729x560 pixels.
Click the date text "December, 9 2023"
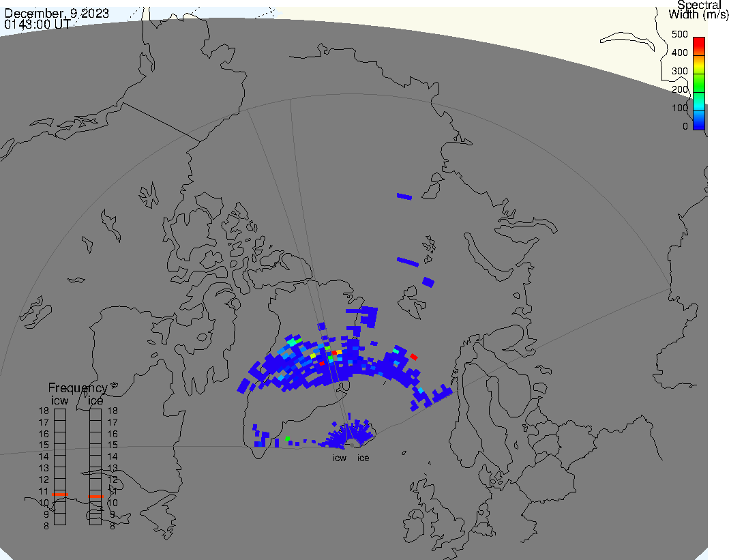point(57,13)
